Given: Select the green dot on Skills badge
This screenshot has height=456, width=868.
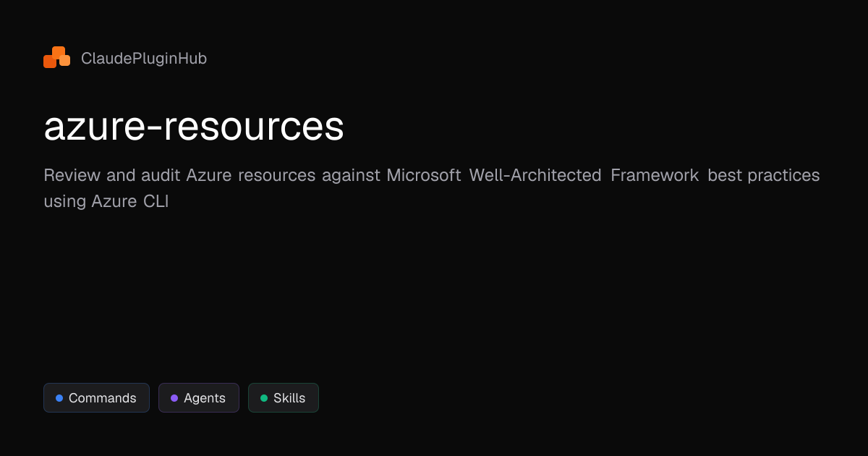Looking at the screenshot, I should click(x=263, y=397).
